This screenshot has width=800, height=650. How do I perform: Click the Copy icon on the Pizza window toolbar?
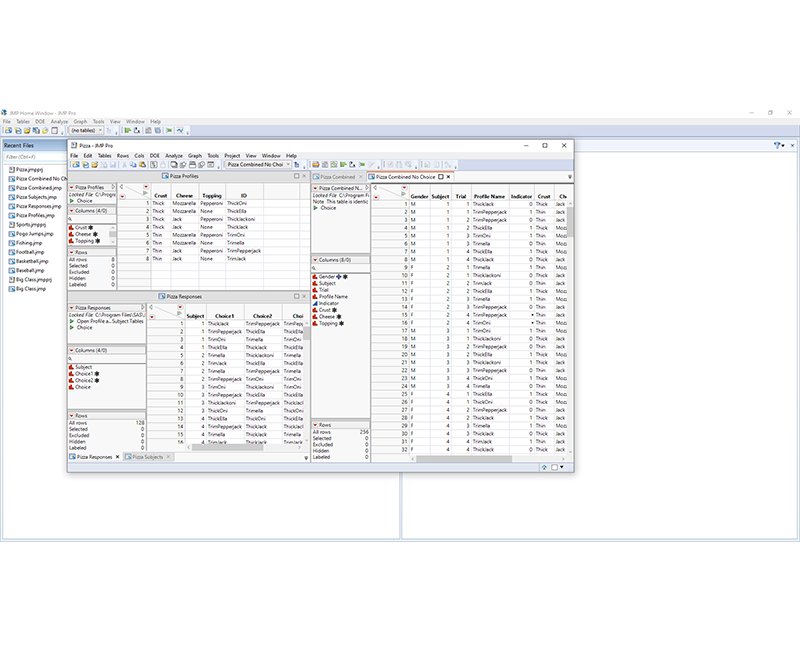(133, 167)
